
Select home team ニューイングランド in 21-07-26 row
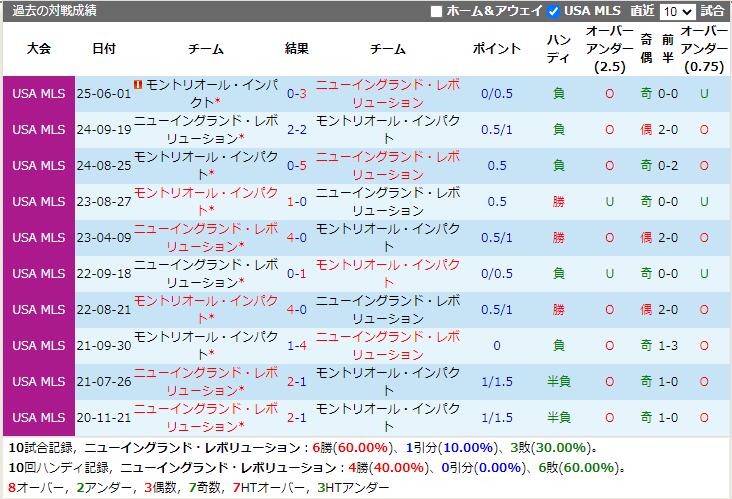206,381
